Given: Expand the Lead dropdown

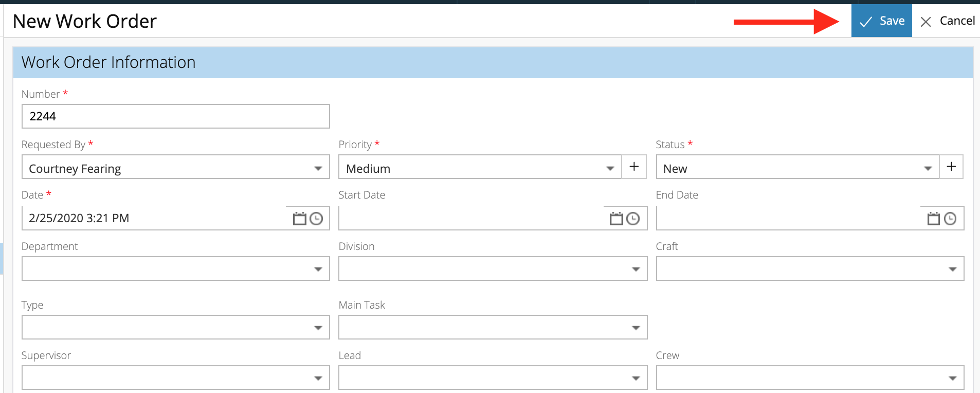Looking at the screenshot, I should click(493, 378).
